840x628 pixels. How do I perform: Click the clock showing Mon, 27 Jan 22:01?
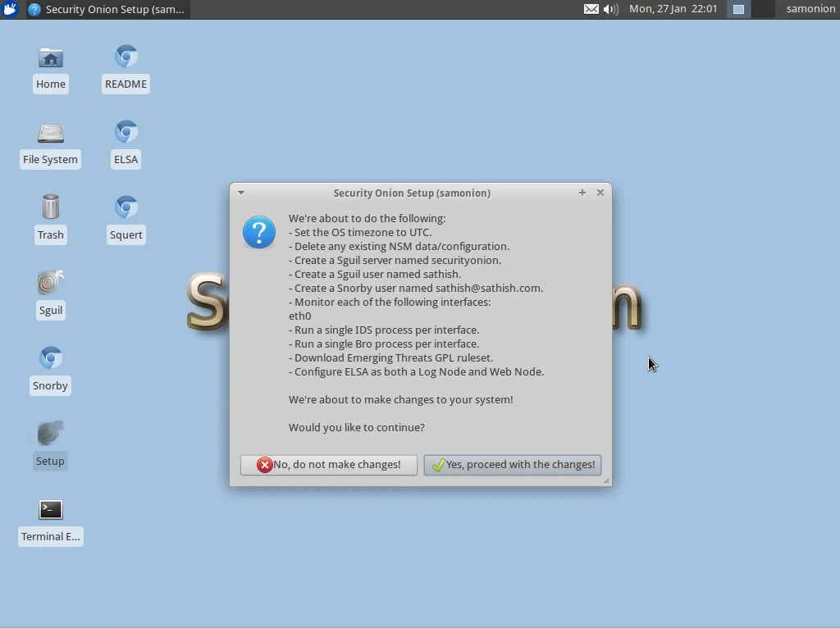pyautogui.click(x=673, y=9)
